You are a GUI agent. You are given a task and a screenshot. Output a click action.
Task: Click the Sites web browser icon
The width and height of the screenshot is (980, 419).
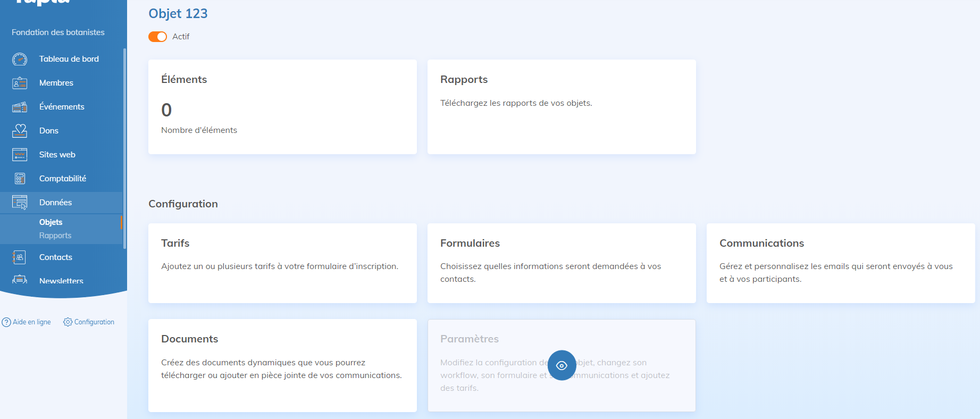[x=20, y=155]
